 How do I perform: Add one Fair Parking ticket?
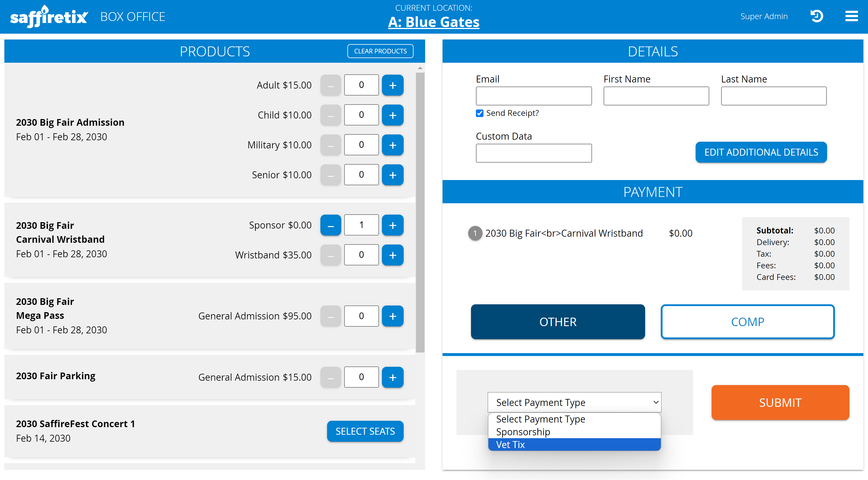(393, 377)
